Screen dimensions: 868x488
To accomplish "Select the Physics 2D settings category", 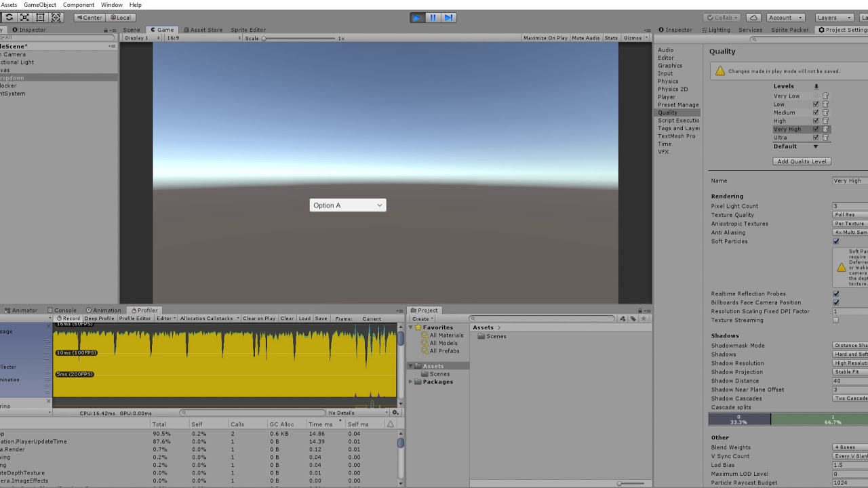I will point(673,89).
